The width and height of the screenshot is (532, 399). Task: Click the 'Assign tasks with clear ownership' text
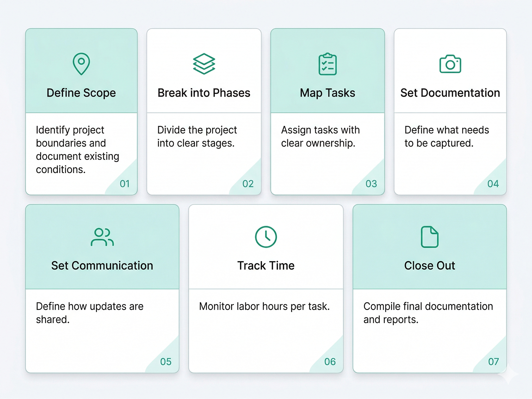[320, 137]
